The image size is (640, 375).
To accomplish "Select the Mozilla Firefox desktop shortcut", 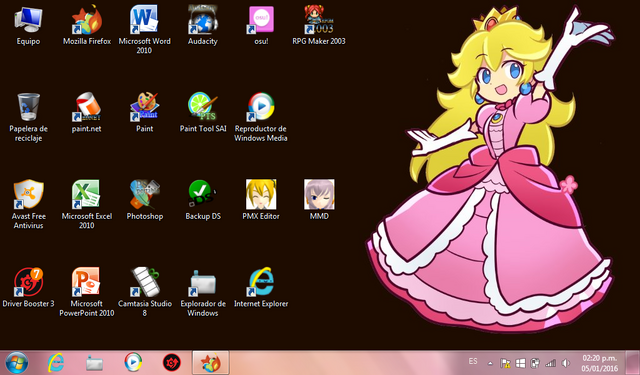I will pos(87,25).
